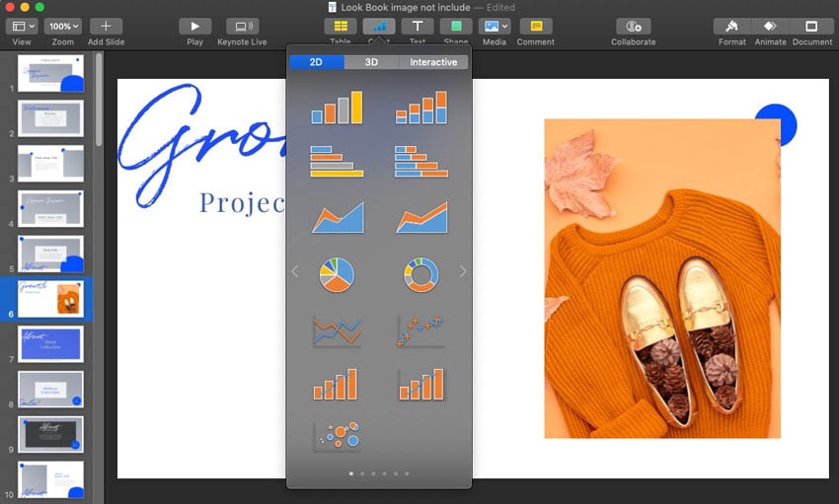839x504 pixels.
Task: Show the Format inspector
Action: coord(731,27)
